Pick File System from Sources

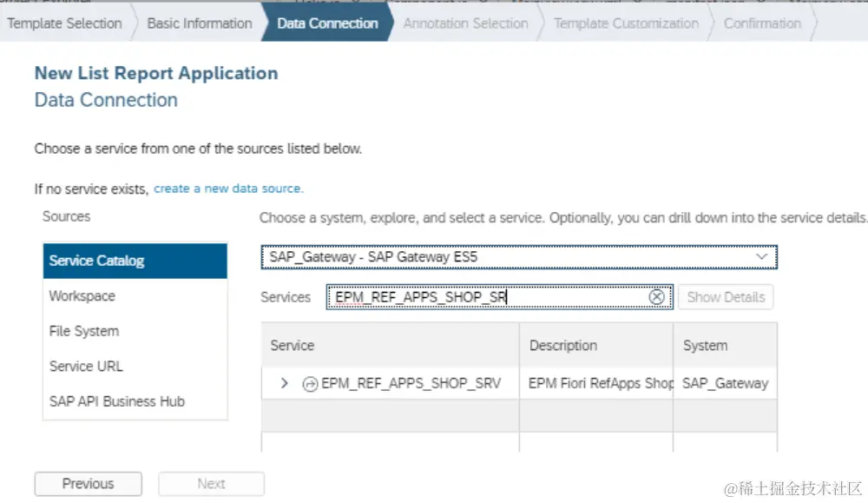point(135,331)
